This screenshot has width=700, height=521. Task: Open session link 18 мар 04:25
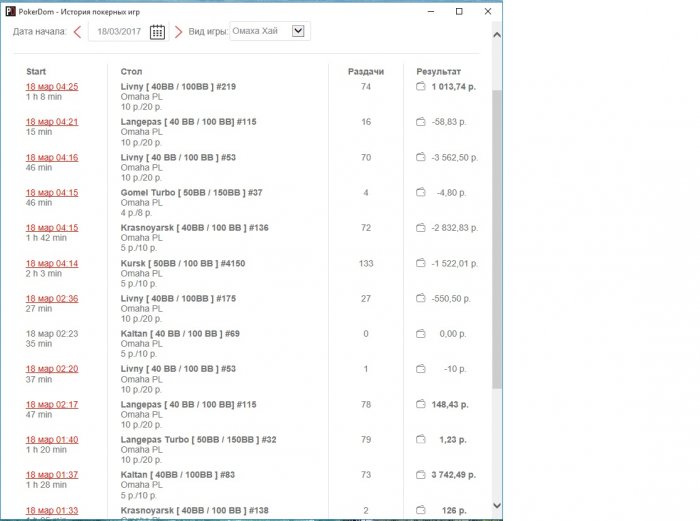pos(52,87)
